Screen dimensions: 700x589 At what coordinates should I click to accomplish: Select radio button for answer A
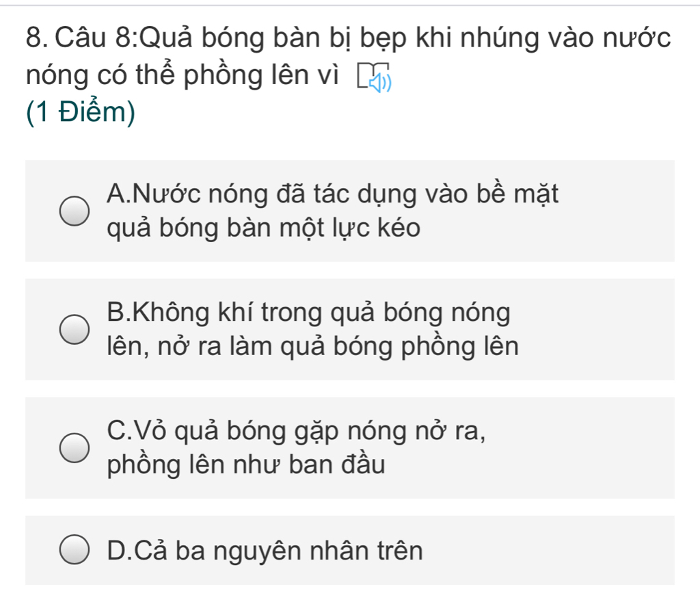click(x=75, y=211)
